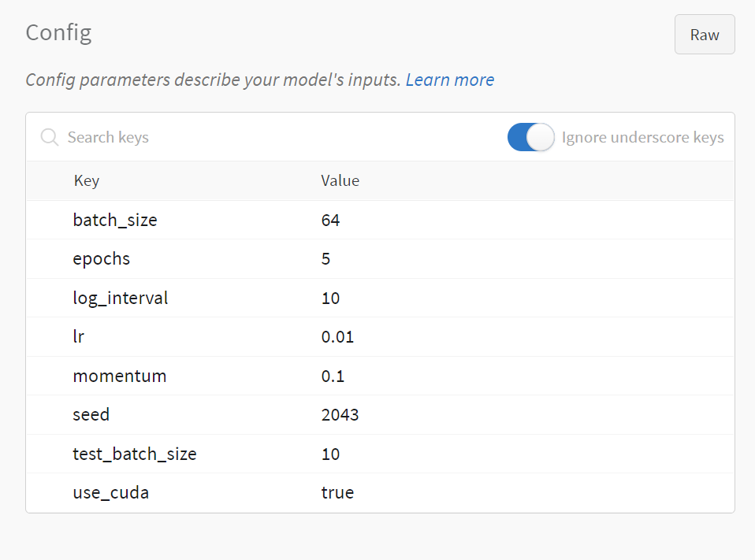Follow the Learn more link
Image resolution: width=755 pixels, height=560 pixels.
[449, 80]
